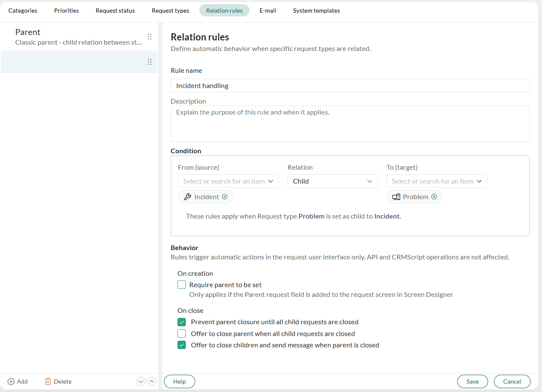
Task: Click the Problem monitor icon
Action: (x=396, y=197)
